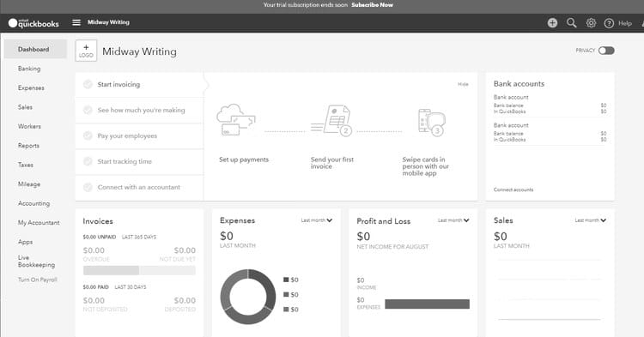Click NET INCOME FOR AUGUST text
644x337 pixels.
(x=392, y=247)
